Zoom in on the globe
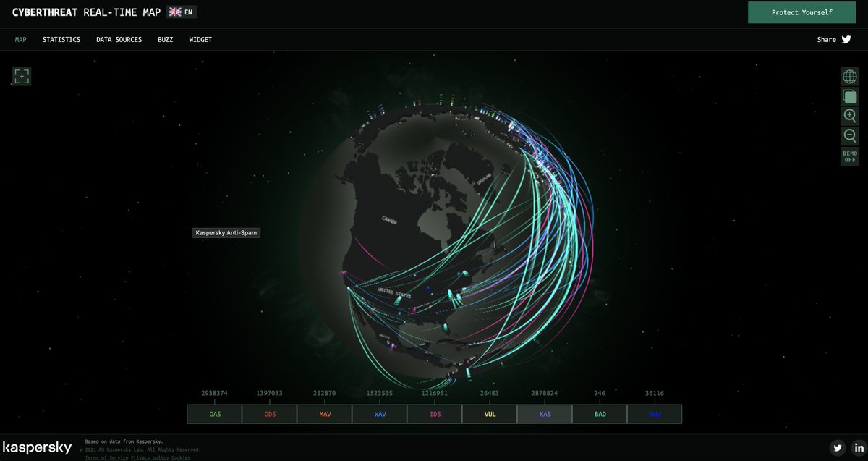 [850, 116]
